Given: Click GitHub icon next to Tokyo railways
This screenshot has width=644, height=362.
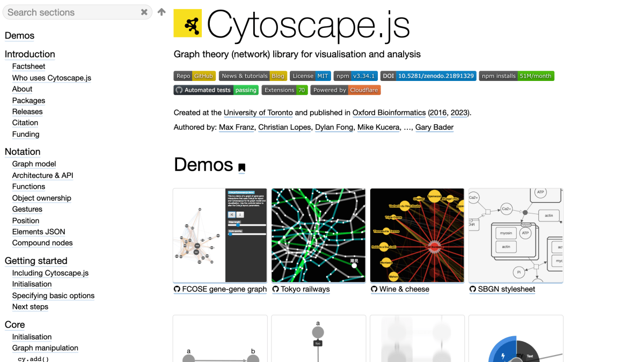Looking at the screenshot, I should coord(276,289).
